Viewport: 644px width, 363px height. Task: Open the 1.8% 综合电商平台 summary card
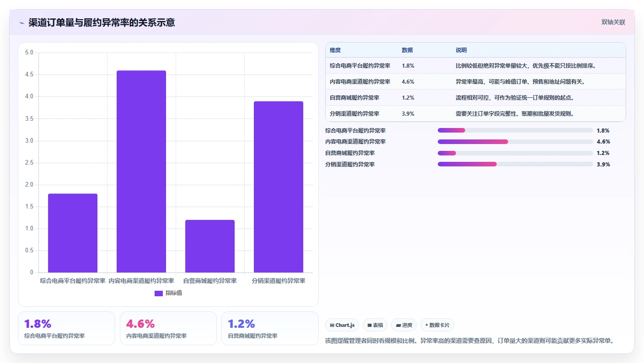tap(66, 328)
